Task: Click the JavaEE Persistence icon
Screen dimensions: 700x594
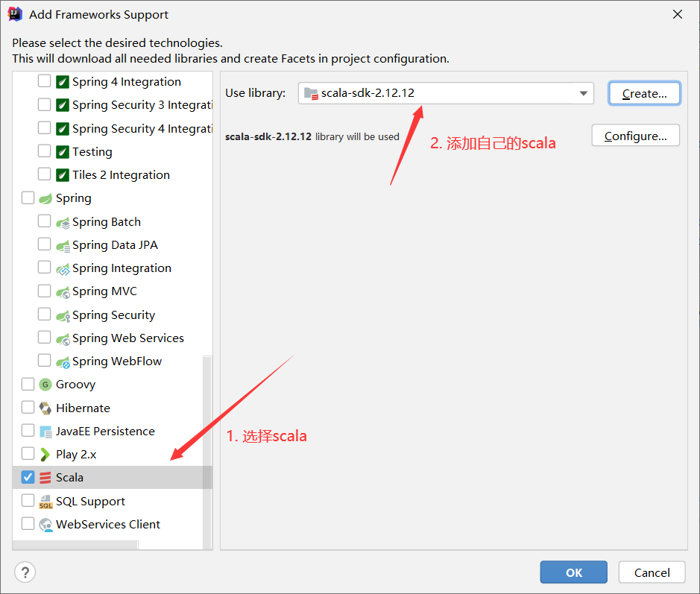Action: pyautogui.click(x=45, y=432)
